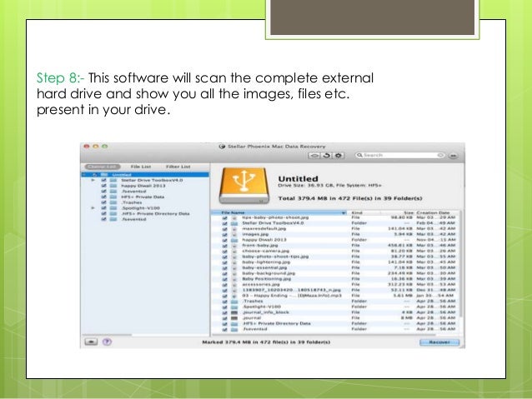The width and height of the screenshot is (532, 399).
Task: Uncheck Stellar Drive ToolboxV4.0 in the tree
Action: click(104, 180)
